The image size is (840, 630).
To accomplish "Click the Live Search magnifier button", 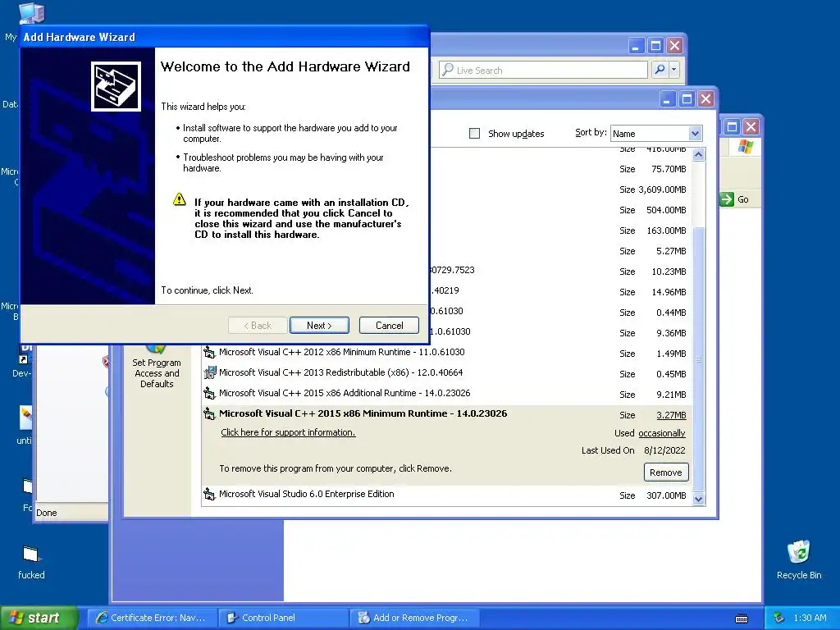I will pyautogui.click(x=660, y=70).
